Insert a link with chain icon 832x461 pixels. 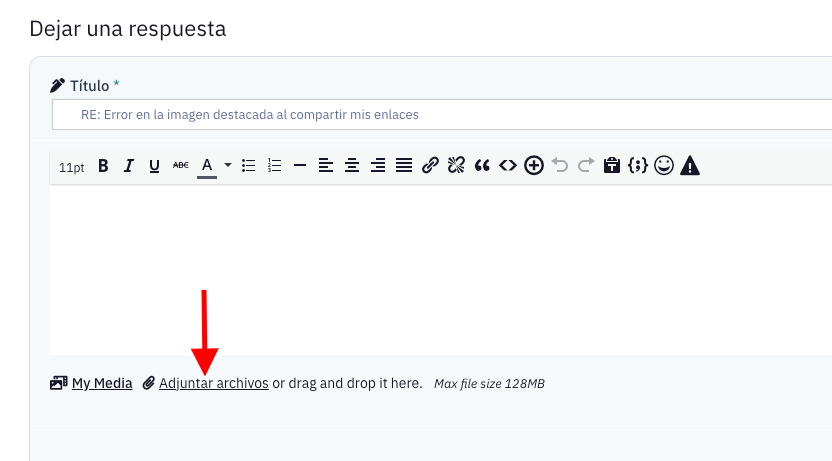430,166
